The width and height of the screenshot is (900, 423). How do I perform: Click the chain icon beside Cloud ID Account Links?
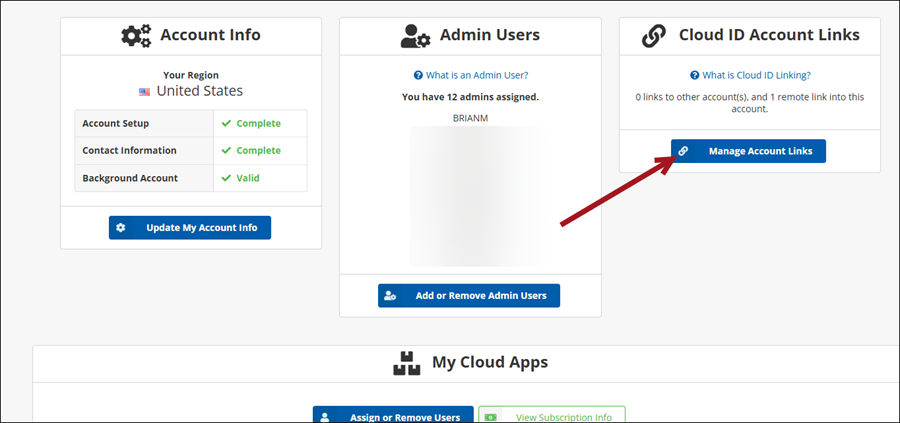coord(653,35)
